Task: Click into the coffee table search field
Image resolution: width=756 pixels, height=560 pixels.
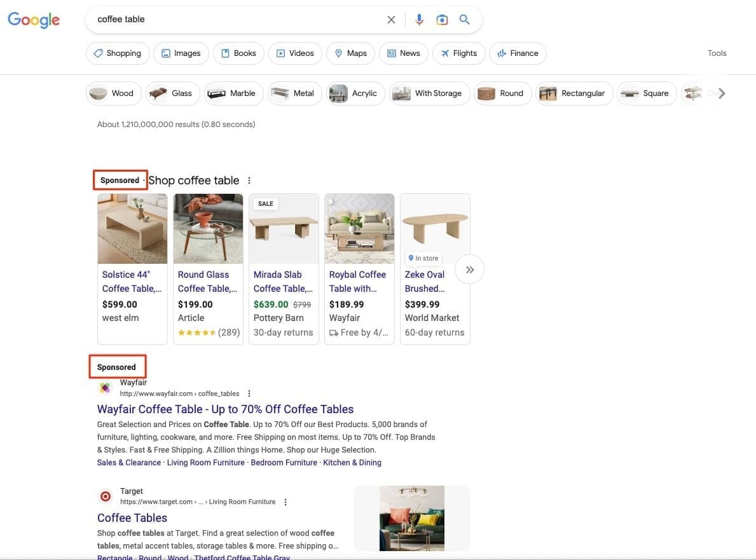Action: click(235, 20)
